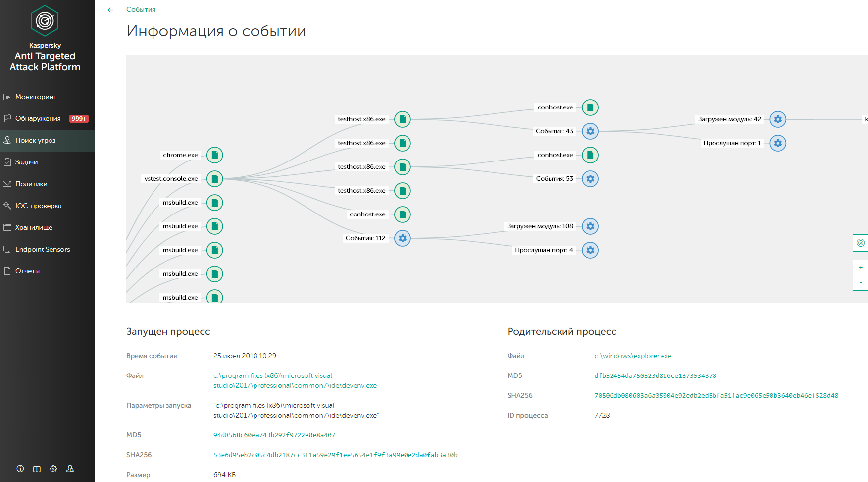Click the vstest.console.exe file node icon
This screenshot has height=482, width=868.
coord(215,179)
